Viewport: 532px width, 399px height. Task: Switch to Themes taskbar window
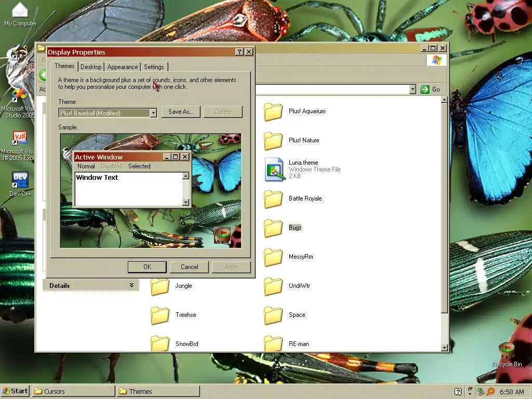158,391
